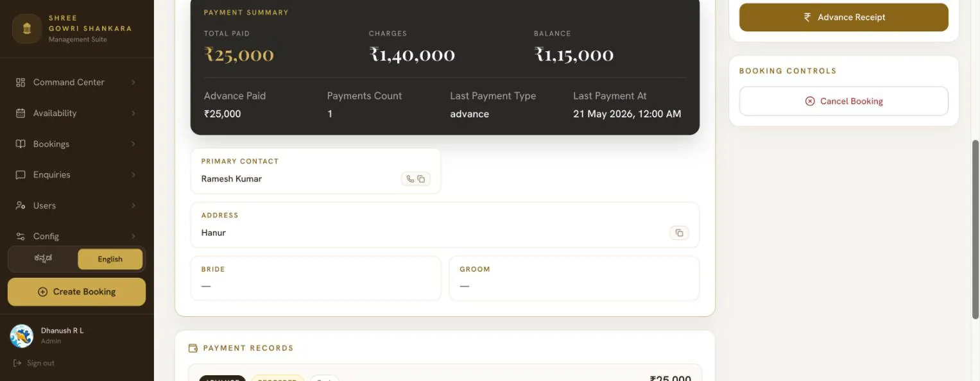The width and height of the screenshot is (980, 381).
Task: Call primary contact via phone icon
Action: click(x=410, y=179)
